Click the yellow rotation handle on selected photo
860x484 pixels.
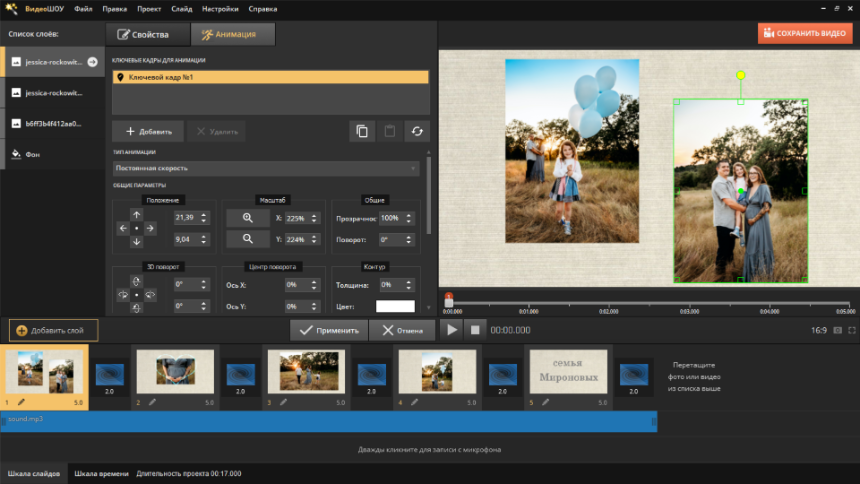(x=740, y=75)
